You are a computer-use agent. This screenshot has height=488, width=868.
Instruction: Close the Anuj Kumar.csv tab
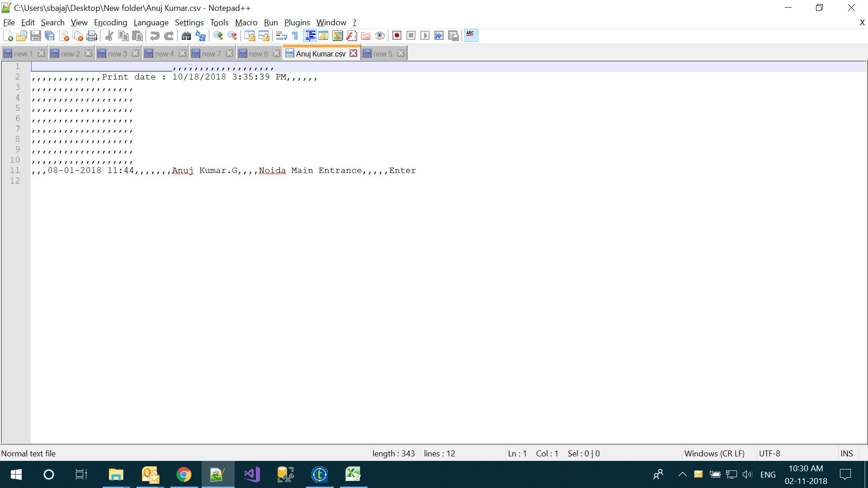click(x=354, y=53)
